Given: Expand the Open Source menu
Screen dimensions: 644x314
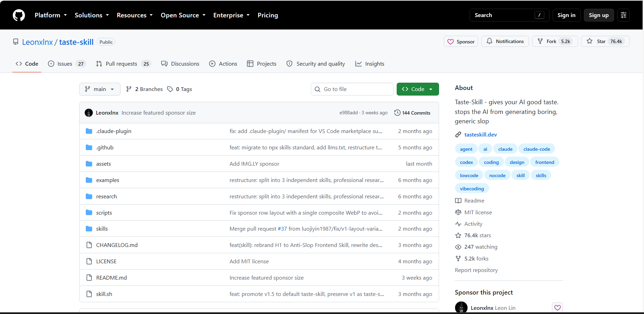Looking at the screenshot, I should click(x=183, y=15).
